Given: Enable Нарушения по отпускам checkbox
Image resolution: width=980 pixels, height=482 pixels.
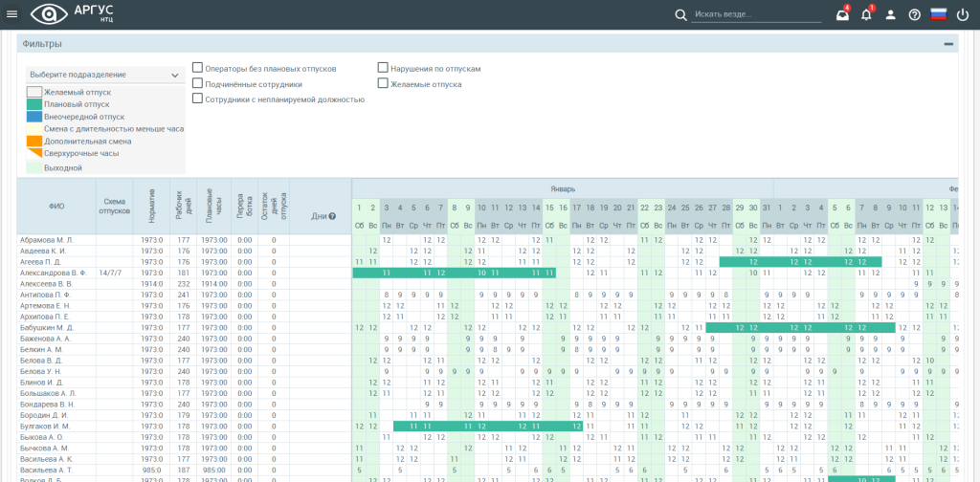Looking at the screenshot, I should (383, 68).
